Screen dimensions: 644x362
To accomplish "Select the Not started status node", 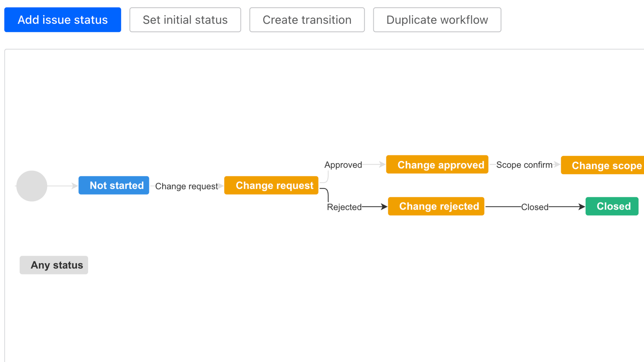I will [114, 185].
